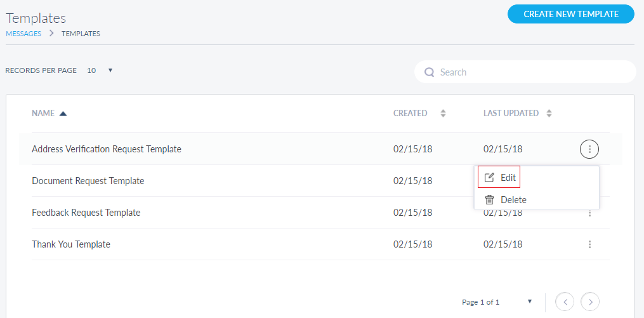Open Document Request Template row

tap(88, 181)
